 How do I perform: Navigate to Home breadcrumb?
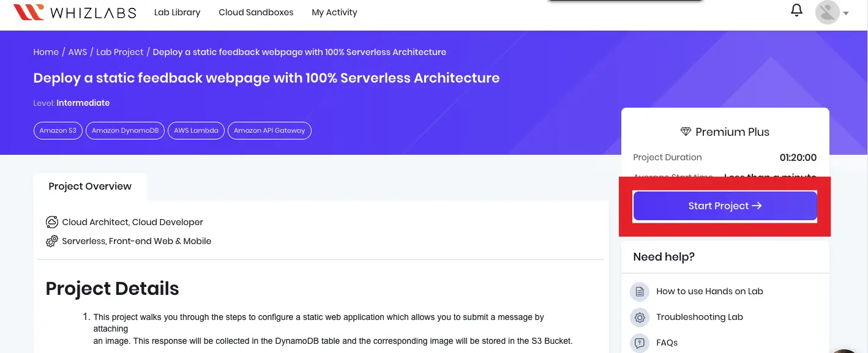click(46, 52)
